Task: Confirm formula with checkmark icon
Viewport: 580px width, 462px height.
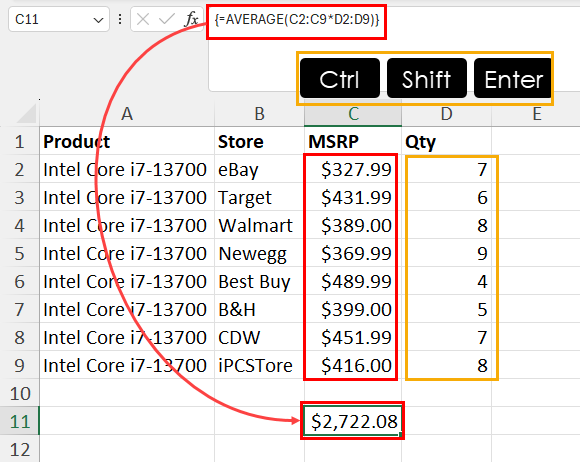Action: pos(166,19)
